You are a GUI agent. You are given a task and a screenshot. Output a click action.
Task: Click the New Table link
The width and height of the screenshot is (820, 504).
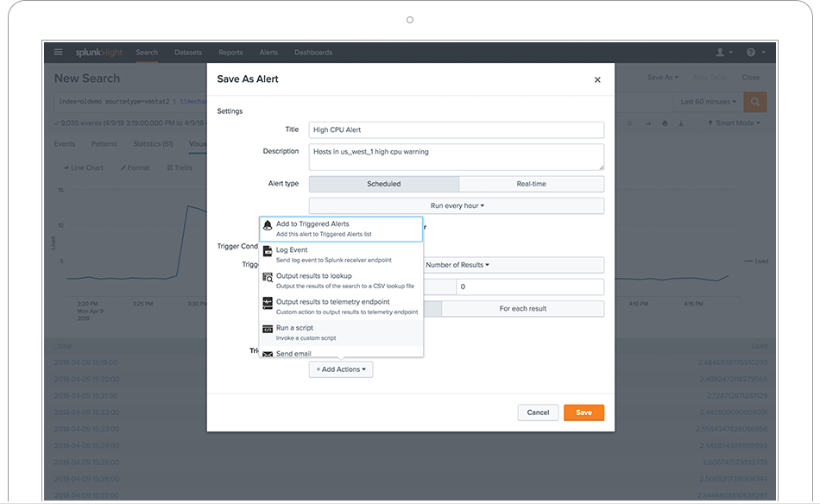[x=710, y=78]
